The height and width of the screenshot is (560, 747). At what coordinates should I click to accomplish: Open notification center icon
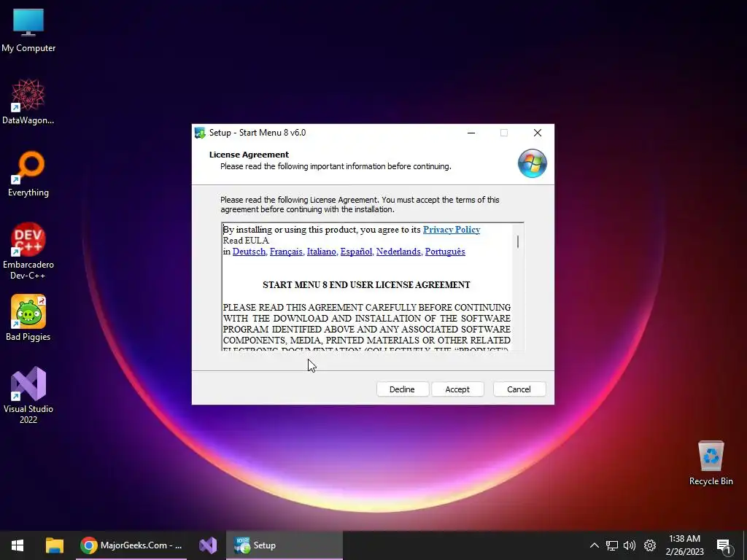tap(724, 545)
